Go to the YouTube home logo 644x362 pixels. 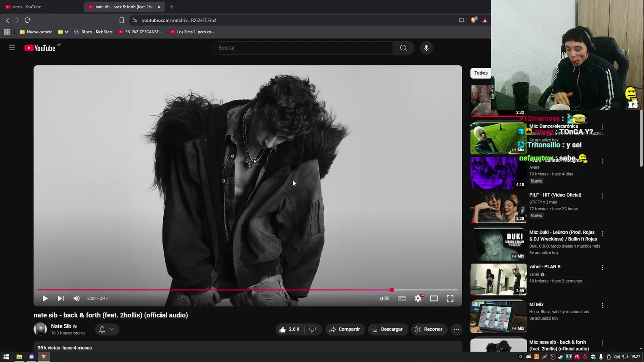pos(40,48)
